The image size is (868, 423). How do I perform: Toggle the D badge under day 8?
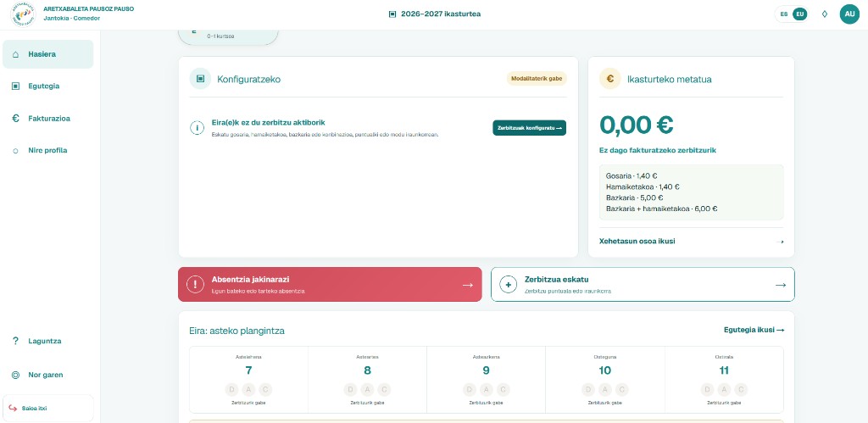click(351, 389)
